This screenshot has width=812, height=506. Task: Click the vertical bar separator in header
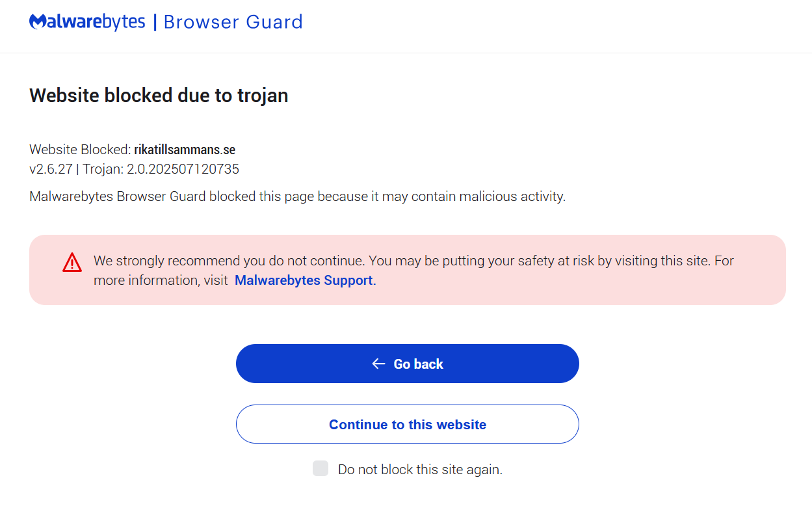click(155, 22)
